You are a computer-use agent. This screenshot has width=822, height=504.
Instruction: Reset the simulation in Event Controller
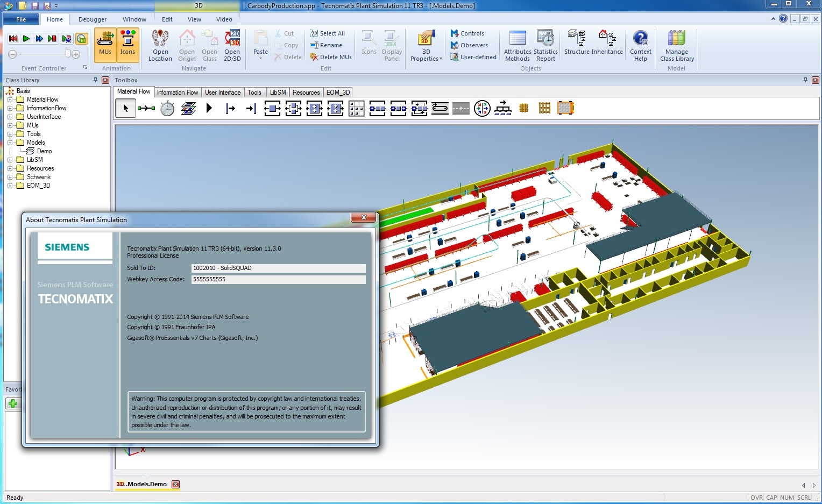coord(13,39)
